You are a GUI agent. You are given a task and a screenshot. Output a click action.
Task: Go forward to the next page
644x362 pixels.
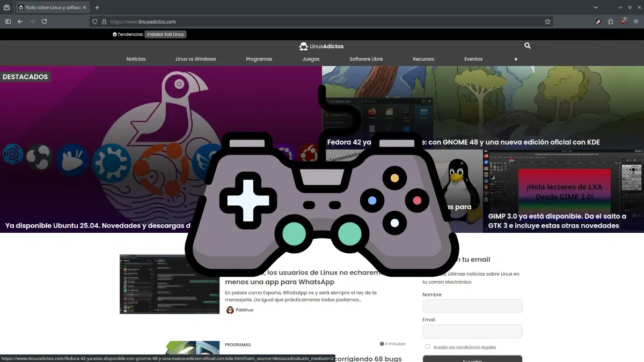(x=32, y=21)
